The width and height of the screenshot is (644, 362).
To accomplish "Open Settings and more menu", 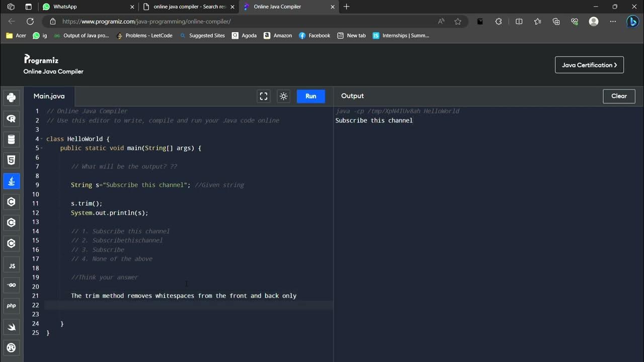I will click(x=613, y=22).
